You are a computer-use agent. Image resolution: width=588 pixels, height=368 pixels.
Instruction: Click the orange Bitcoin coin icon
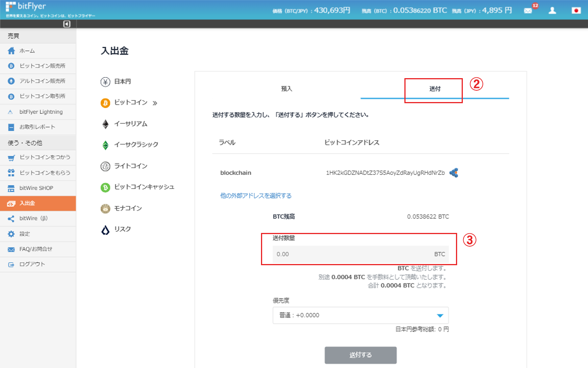point(105,103)
